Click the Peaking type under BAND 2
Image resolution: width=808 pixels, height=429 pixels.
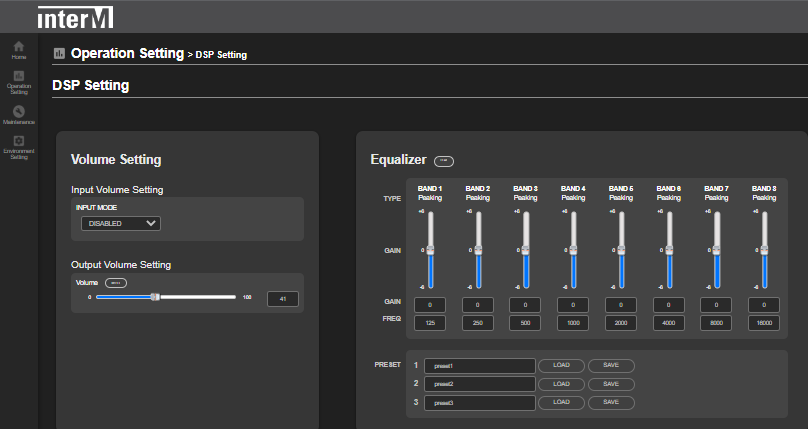tap(478, 198)
